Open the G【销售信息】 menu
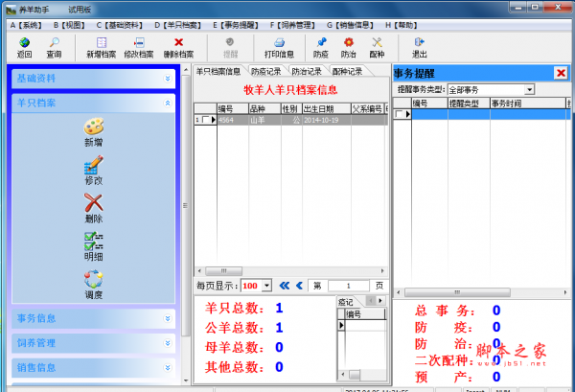Viewport: 575px width, 392px height. (350, 25)
